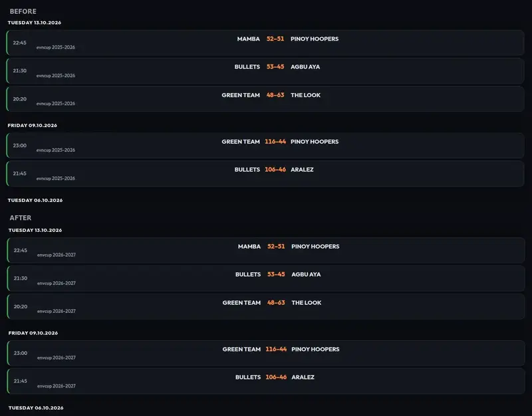Screen dimensions: 532x416
Task: Select the 116–44 score in the Before list
Action: [x=275, y=142]
